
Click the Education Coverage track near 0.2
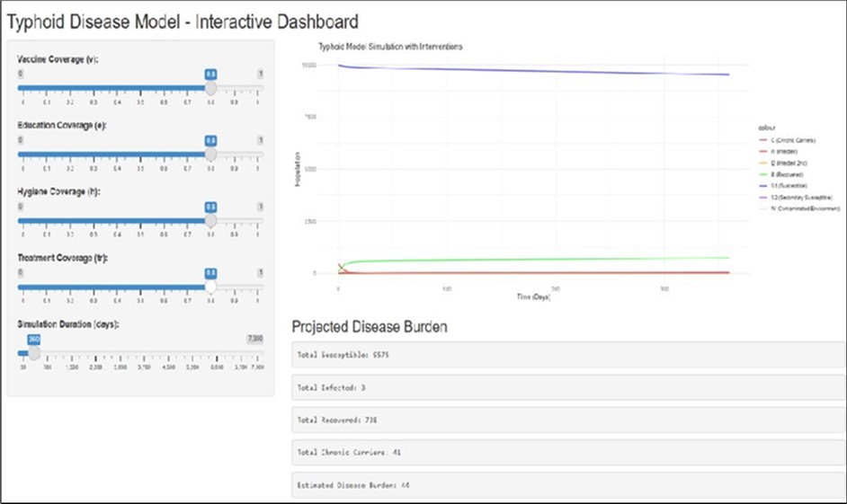click(69, 155)
